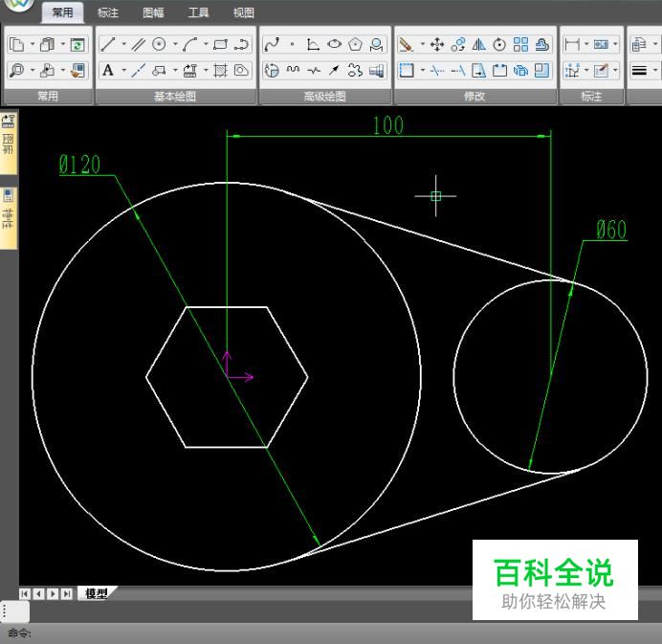Click the 100 dimension text
The width and height of the screenshot is (662, 644).
coord(388,125)
